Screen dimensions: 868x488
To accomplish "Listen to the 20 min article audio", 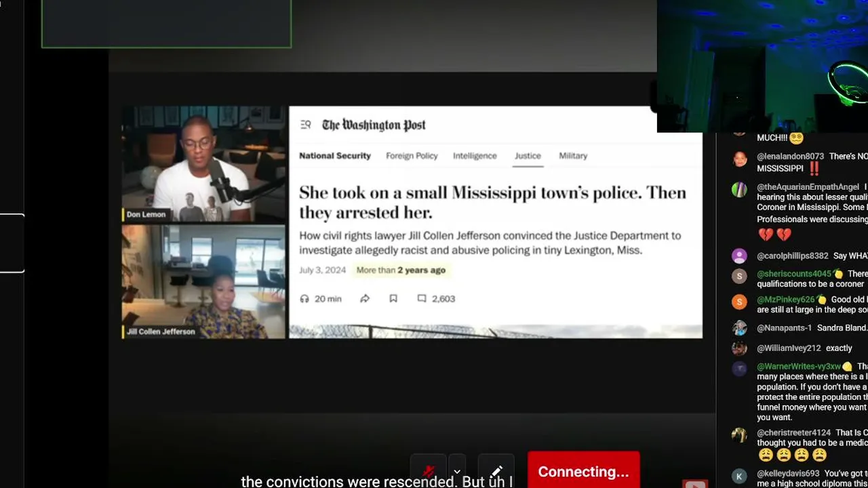I will 321,299.
